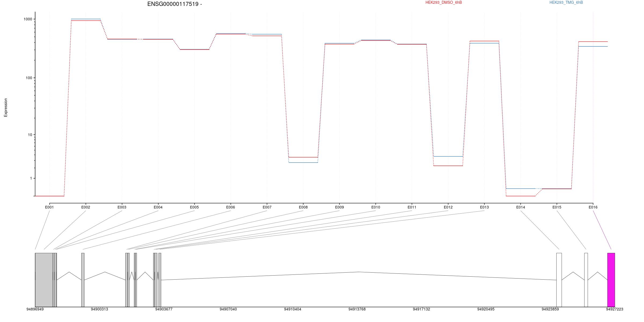The image size is (644, 322).
Task: Select exon label E010
Action: pos(376,207)
